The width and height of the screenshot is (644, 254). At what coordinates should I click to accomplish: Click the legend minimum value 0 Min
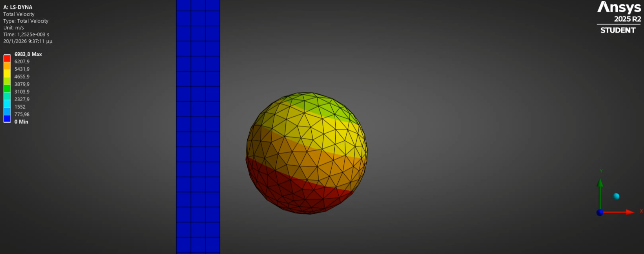[21, 122]
